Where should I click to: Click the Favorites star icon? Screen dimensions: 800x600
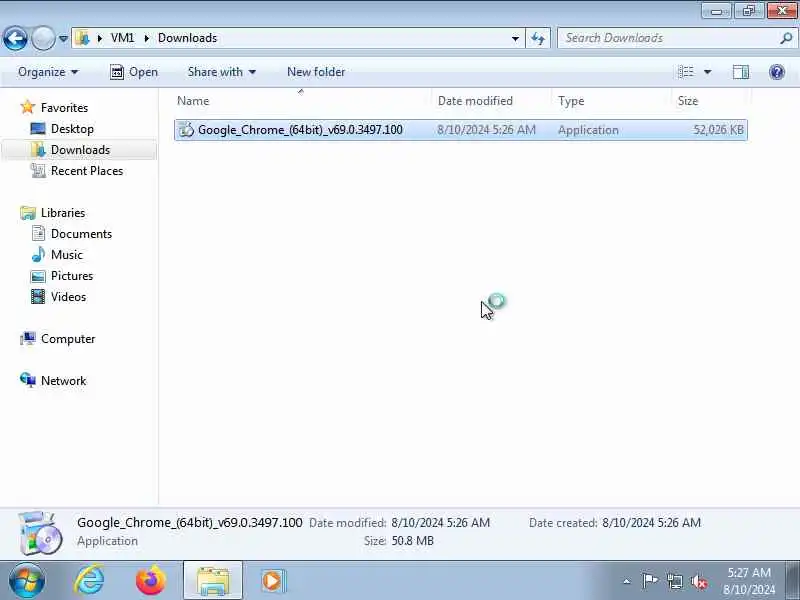coord(28,107)
